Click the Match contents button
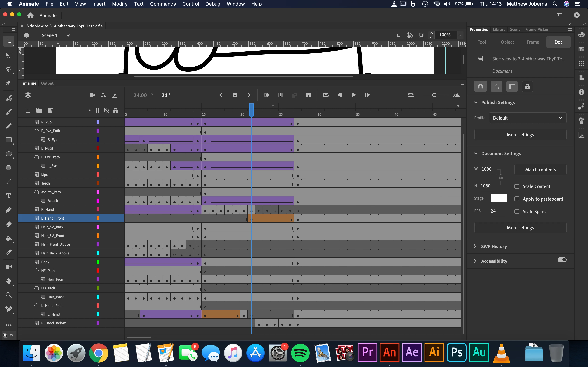The width and height of the screenshot is (588, 367). click(x=540, y=170)
